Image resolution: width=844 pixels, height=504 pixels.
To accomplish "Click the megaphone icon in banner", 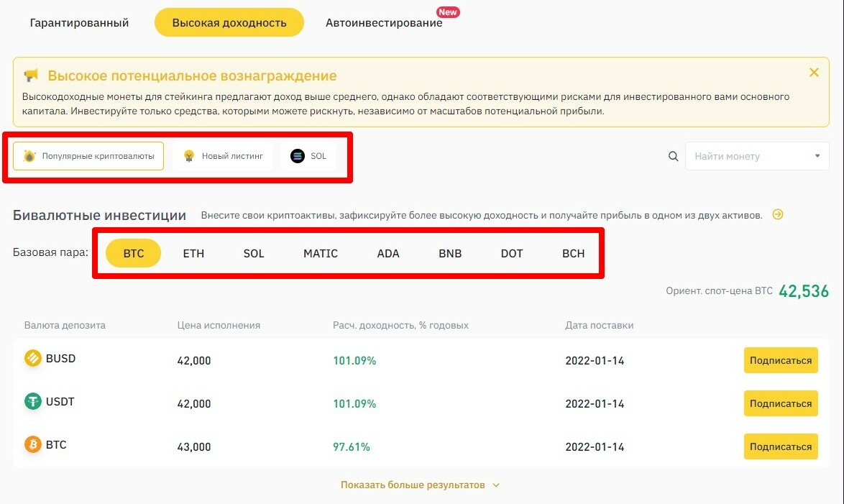I will 31,75.
